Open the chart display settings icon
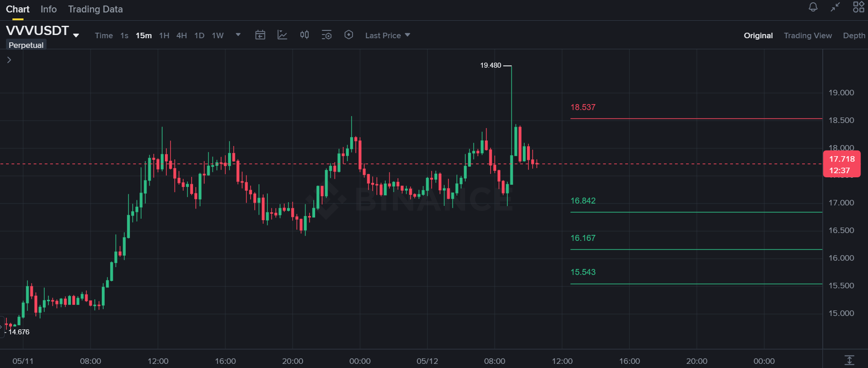This screenshot has width=868, height=368. click(327, 35)
